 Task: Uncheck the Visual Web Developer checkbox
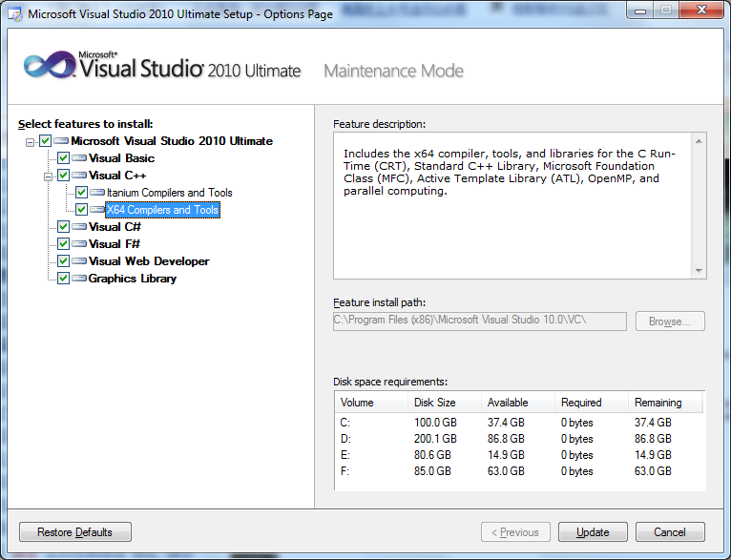tap(63, 260)
